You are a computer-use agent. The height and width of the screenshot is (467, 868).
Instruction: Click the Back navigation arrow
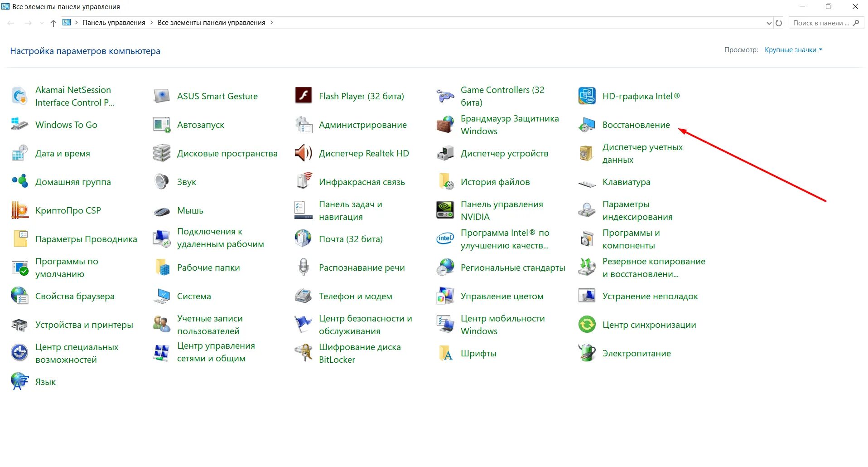11,23
